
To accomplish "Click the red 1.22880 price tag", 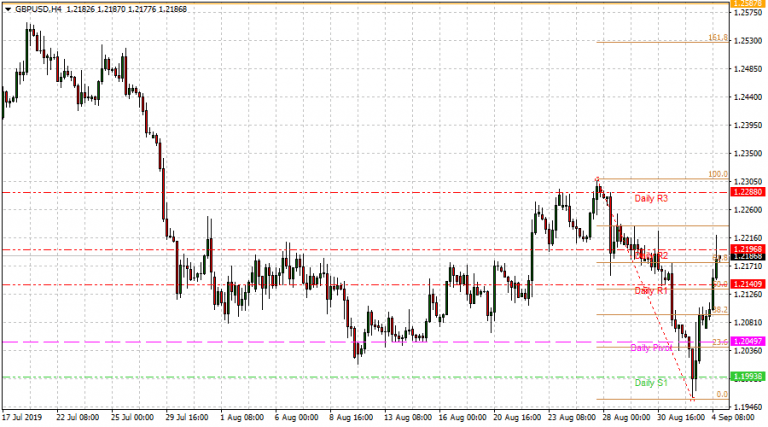I will (x=746, y=192).
